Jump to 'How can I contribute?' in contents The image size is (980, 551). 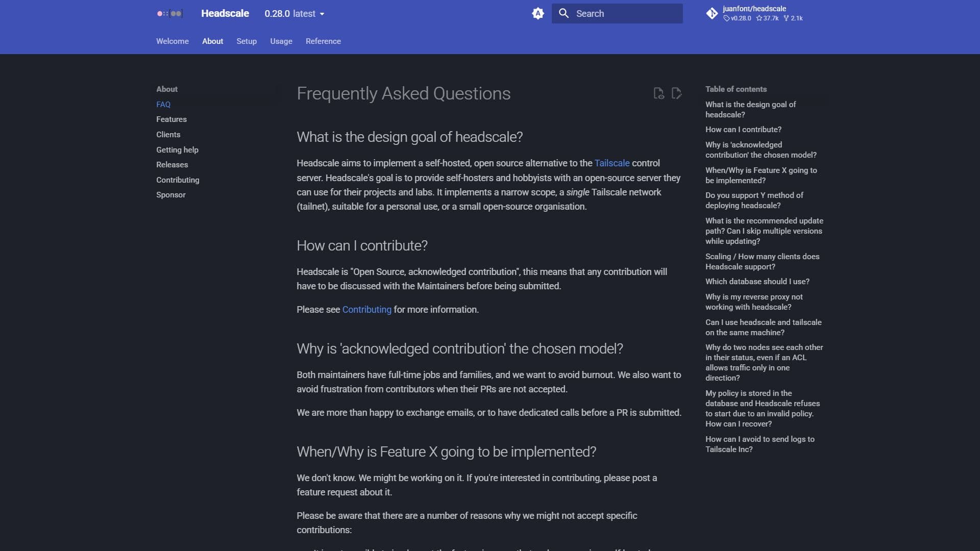pos(743,130)
